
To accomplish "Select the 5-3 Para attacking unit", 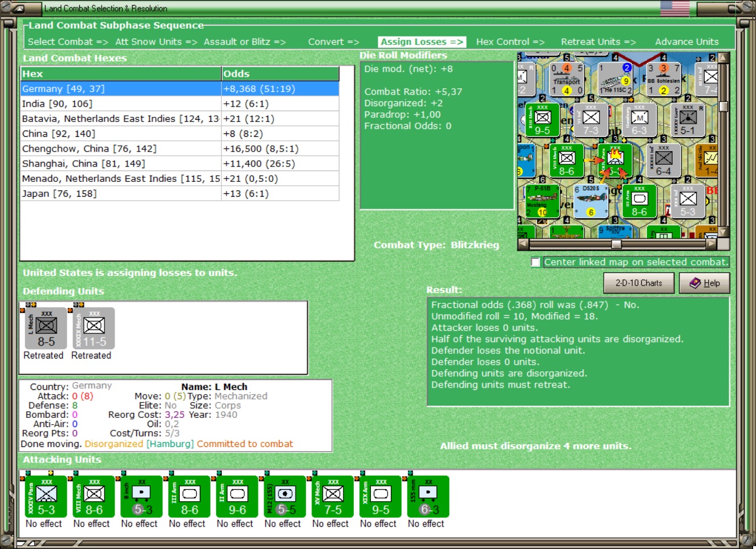I will pyautogui.click(x=46, y=497).
